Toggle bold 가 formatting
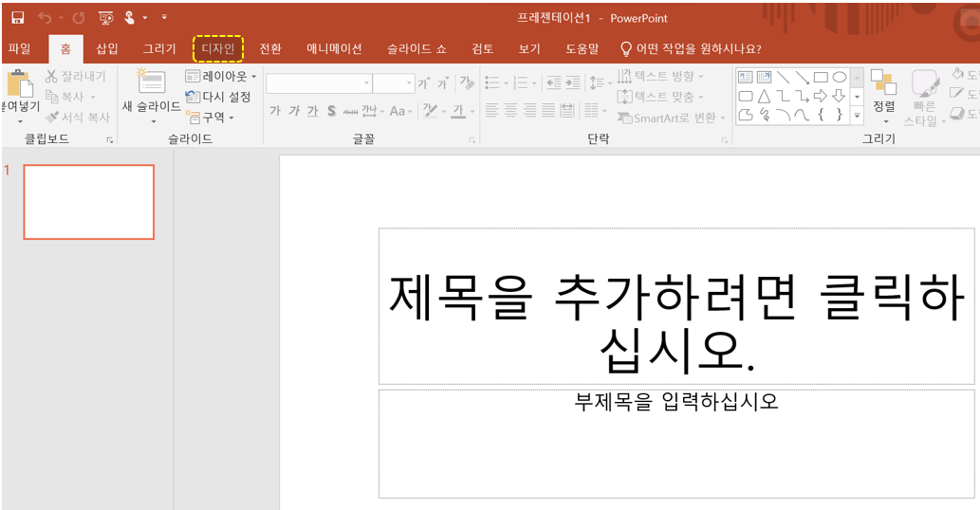The image size is (980, 510). point(275,111)
